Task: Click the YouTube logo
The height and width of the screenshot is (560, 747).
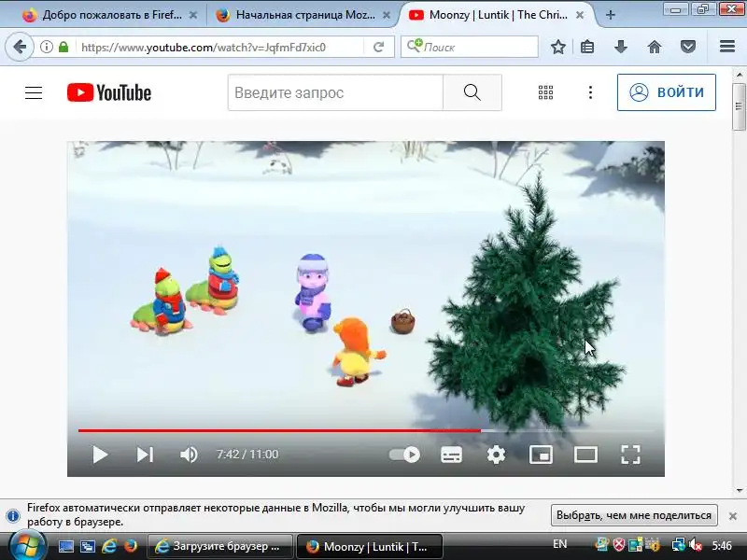Action: point(109,92)
